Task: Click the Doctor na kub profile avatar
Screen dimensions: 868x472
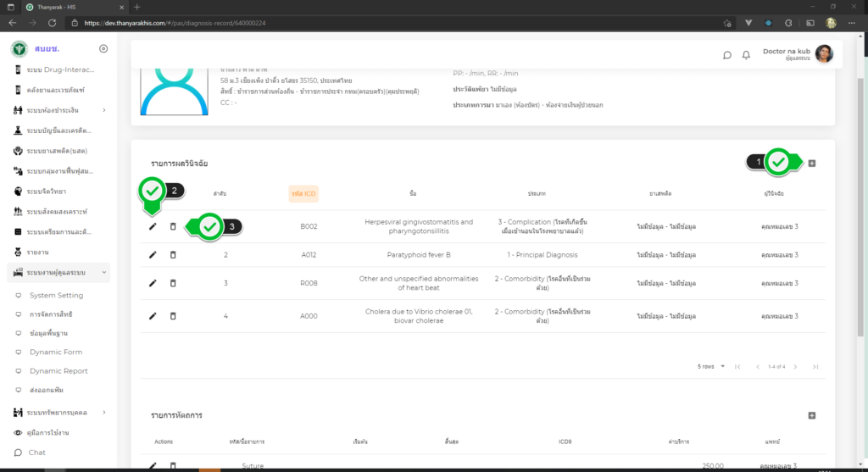Action: point(824,54)
